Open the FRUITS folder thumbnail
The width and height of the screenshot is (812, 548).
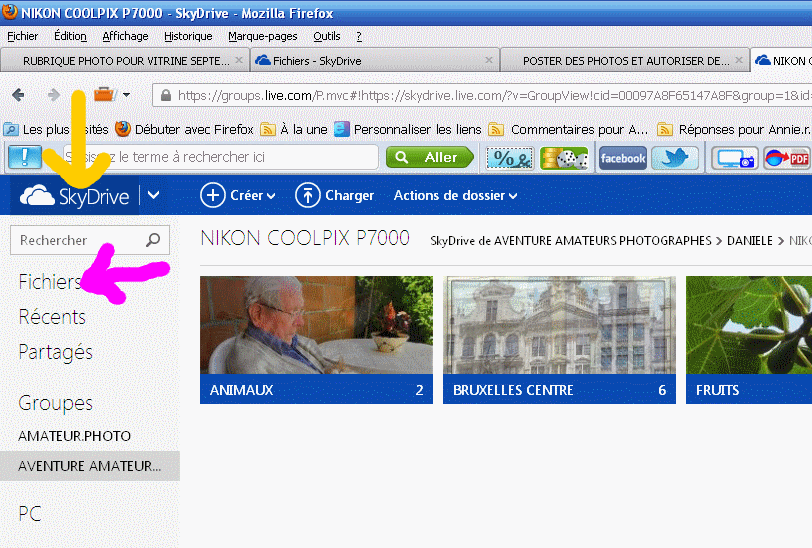(x=749, y=340)
